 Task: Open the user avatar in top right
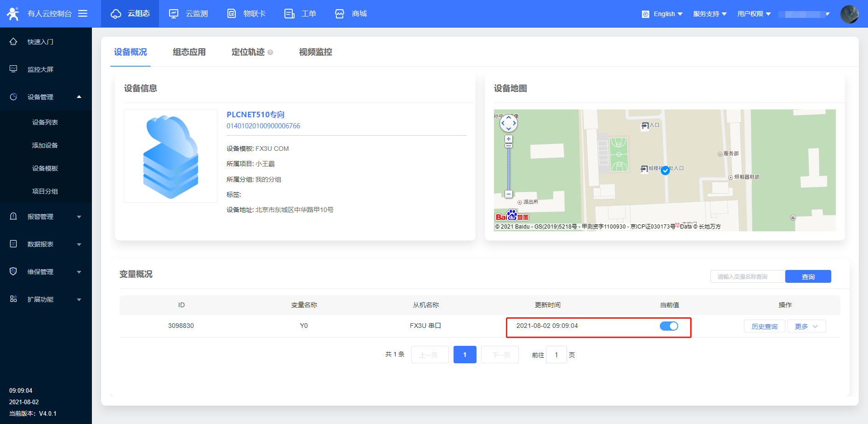coord(849,14)
